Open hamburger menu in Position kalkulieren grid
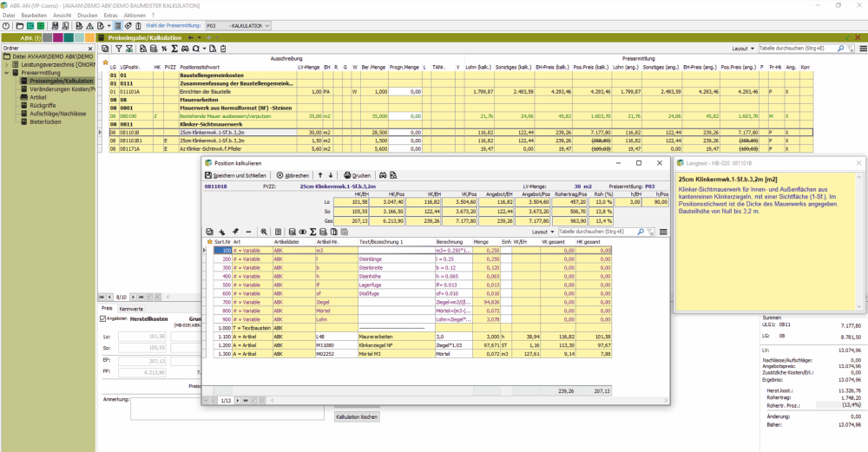Image resolution: width=868 pixels, height=452 pixels. (x=662, y=232)
